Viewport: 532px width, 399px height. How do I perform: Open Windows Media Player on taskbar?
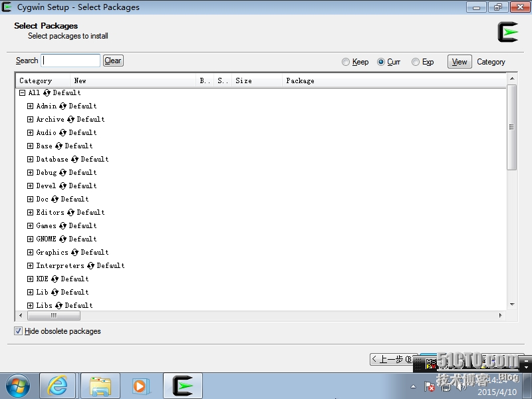(140, 386)
